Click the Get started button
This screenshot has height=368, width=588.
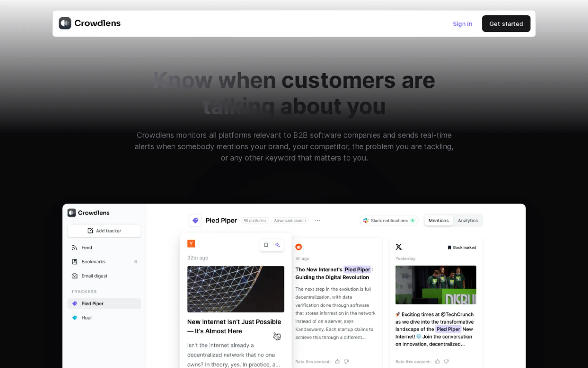point(506,24)
